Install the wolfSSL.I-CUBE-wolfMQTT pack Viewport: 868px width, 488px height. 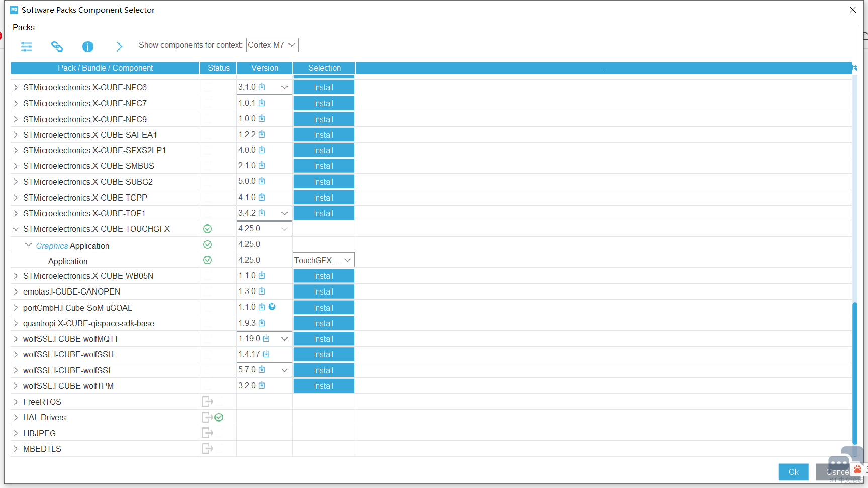[x=324, y=339]
